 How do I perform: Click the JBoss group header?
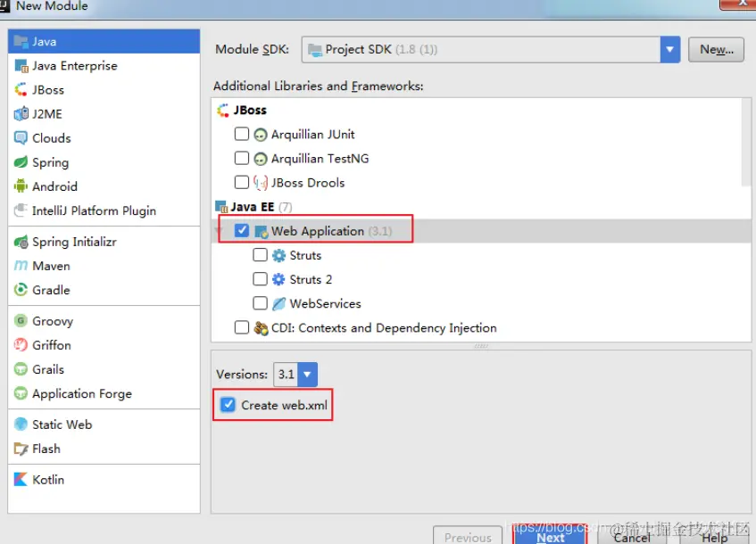point(242,110)
